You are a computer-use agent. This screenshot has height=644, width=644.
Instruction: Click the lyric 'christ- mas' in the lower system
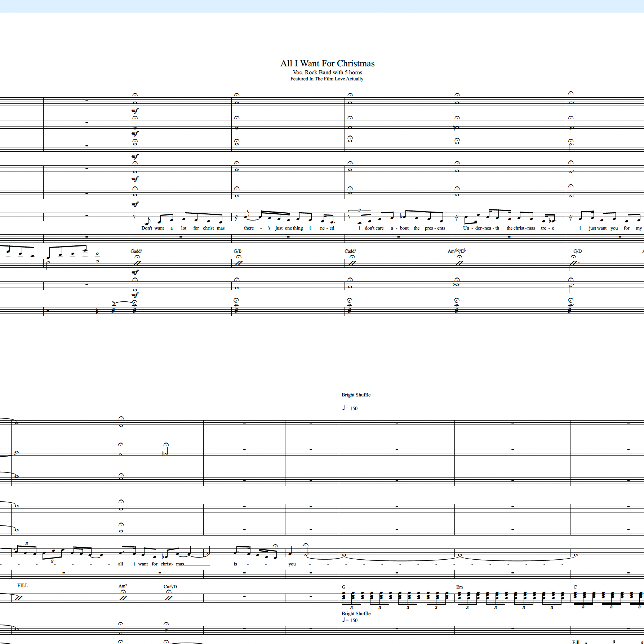pyautogui.click(x=172, y=564)
